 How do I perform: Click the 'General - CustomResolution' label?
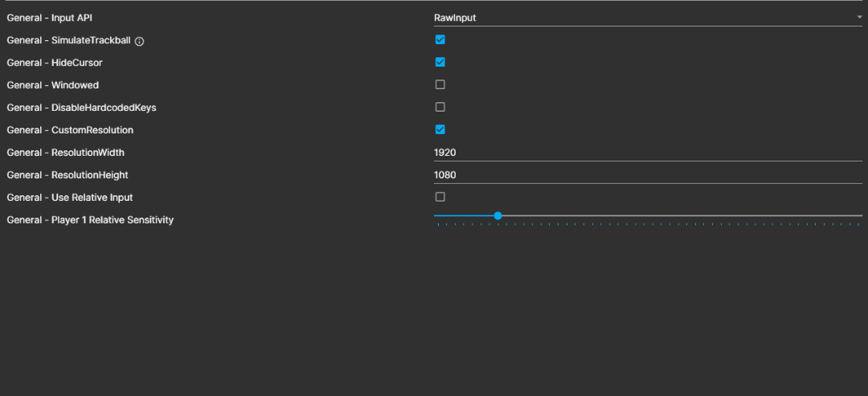click(x=70, y=130)
